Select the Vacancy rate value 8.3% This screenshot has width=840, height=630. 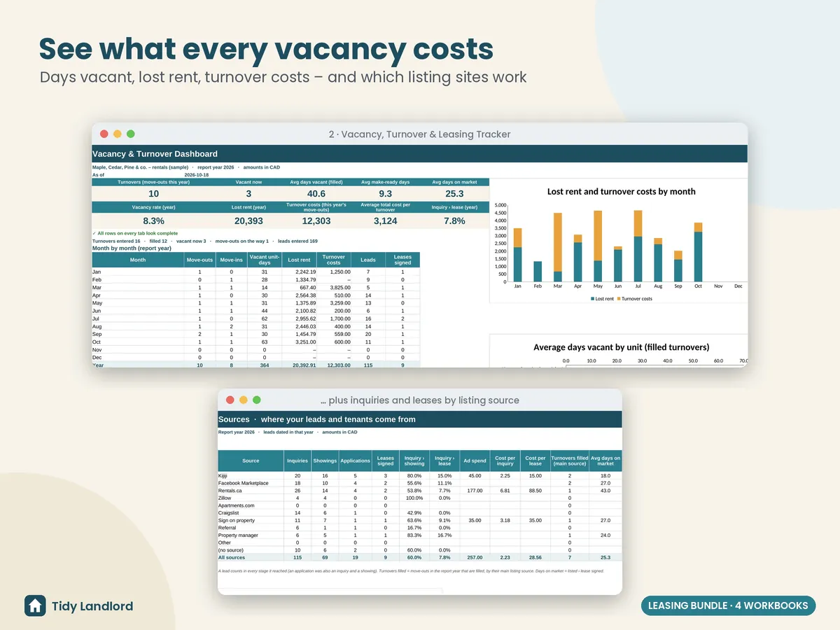tap(153, 220)
